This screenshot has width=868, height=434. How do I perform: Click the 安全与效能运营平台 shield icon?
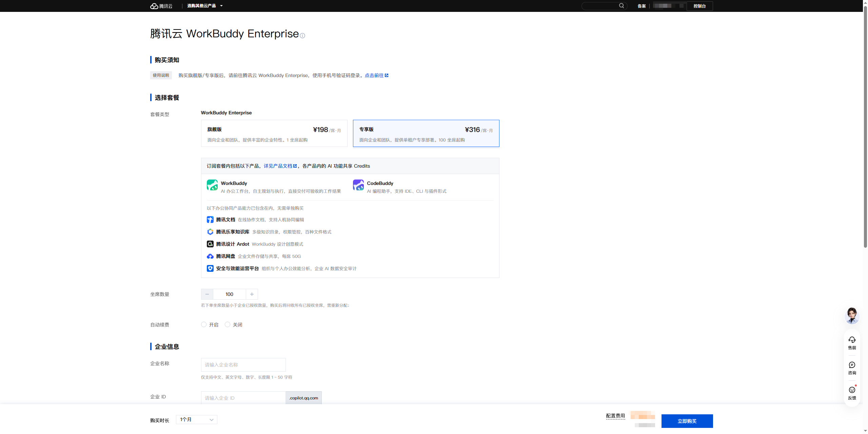click(210, 268)
